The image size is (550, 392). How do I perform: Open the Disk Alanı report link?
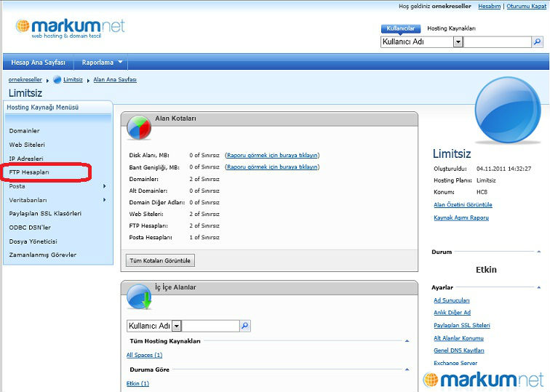point(272,155)
